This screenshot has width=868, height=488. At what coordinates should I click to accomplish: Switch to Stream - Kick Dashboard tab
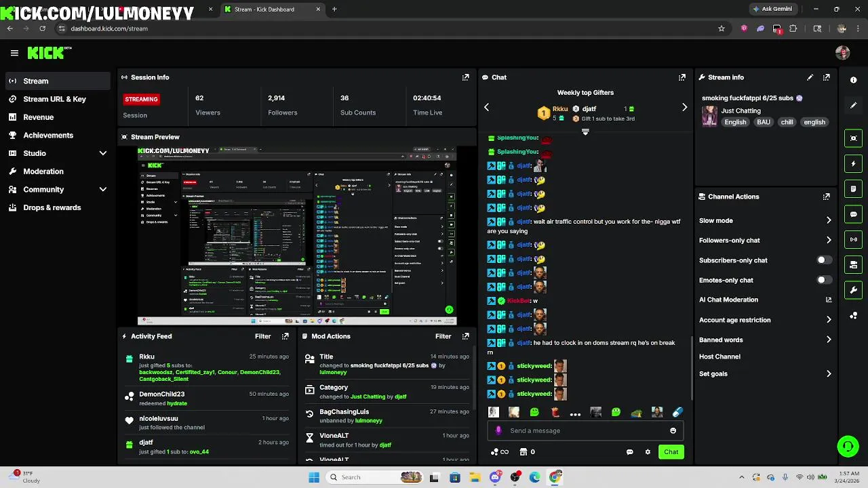[271, 9]
